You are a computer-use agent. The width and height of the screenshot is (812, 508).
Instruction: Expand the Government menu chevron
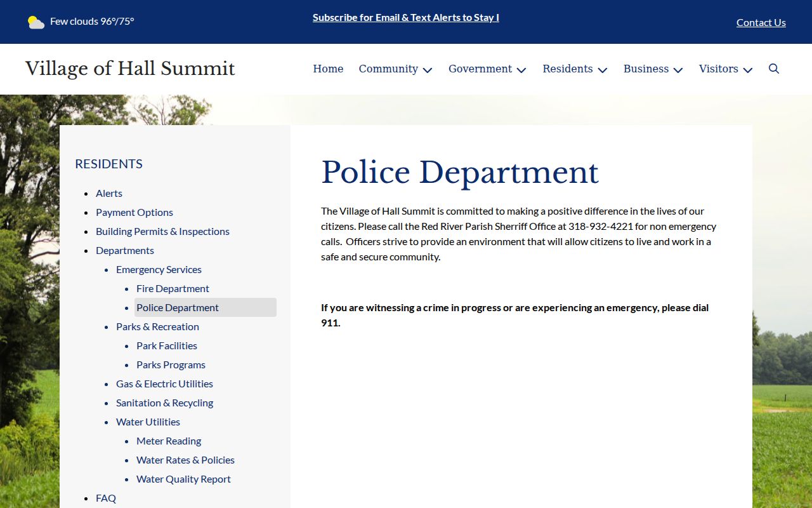click(521, 70)
